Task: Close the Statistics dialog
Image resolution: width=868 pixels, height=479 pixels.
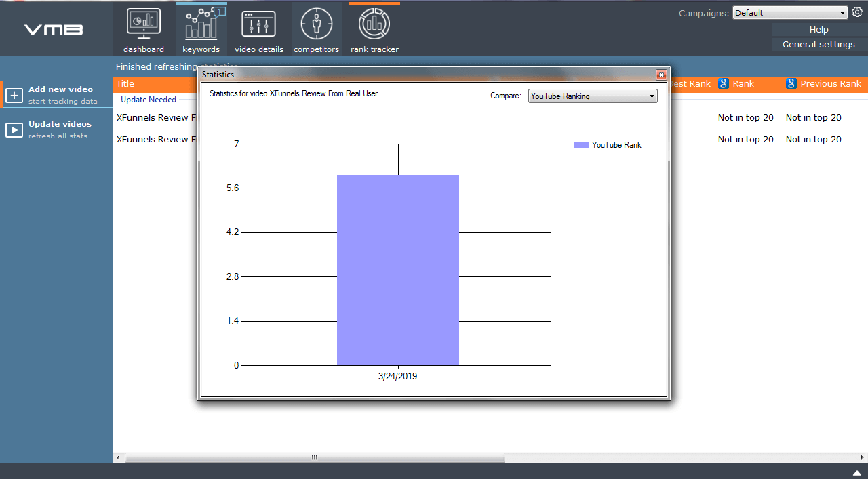Action: click(661, 75)
